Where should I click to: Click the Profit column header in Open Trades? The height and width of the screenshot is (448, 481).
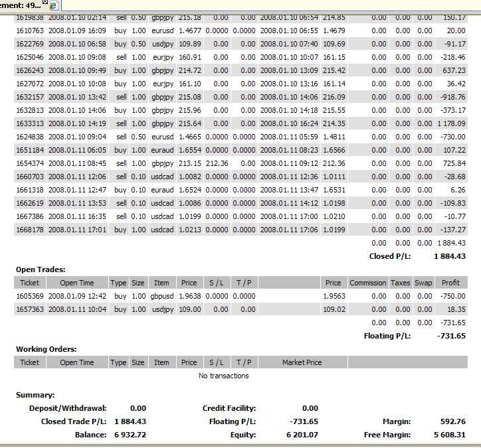450,283
